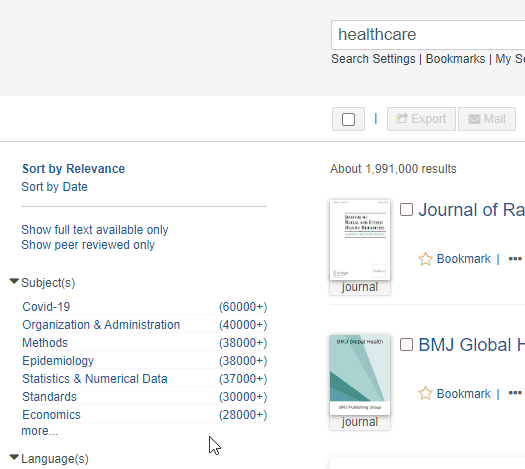The width and height of the screenshot is (525, 469).
Task: Show peer reviewed only
Action: coord(88,245)
